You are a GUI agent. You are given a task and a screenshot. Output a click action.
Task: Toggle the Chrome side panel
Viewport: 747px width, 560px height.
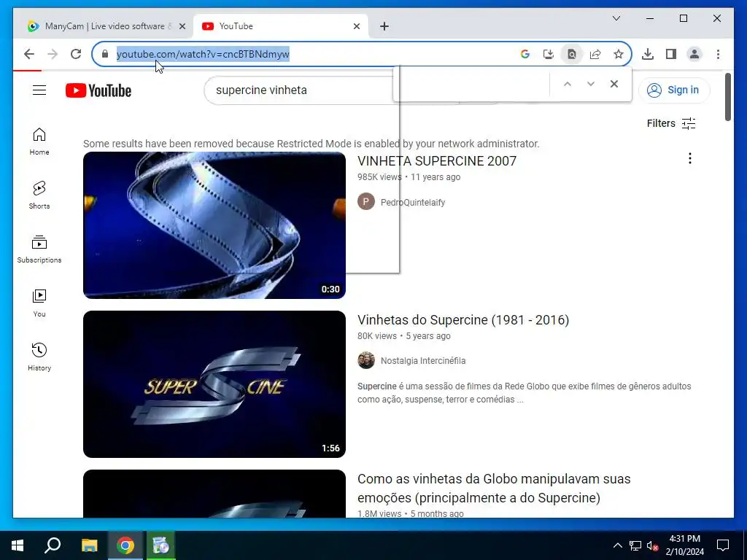click(671, 54)
